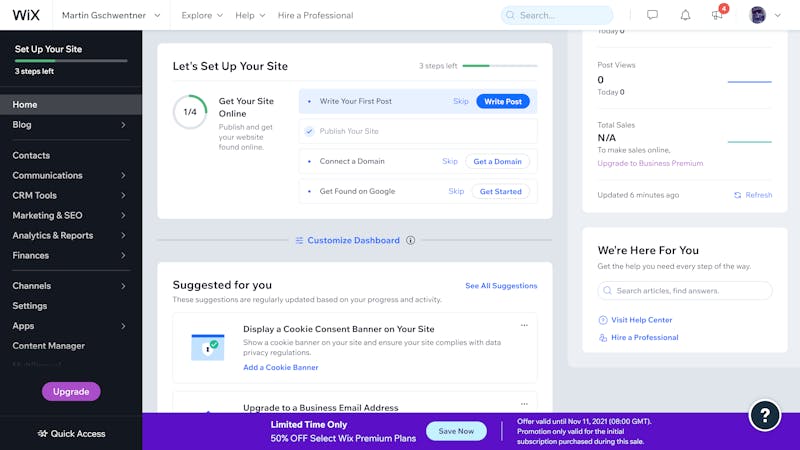Click the Total Sales sparkline chart
The image size is (800, 450).
point(749,142)
